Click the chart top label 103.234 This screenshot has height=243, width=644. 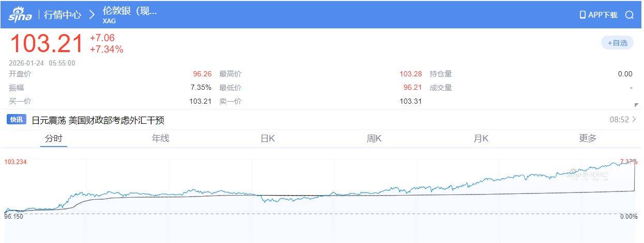16,162
